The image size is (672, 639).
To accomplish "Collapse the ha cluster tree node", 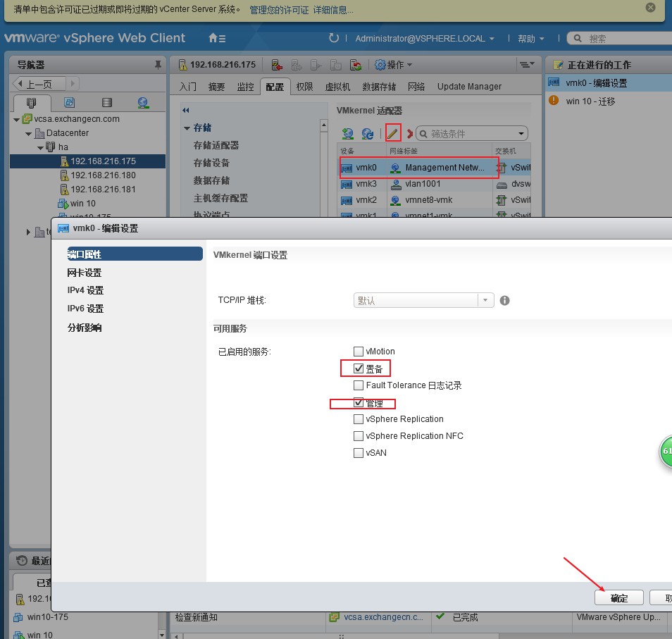I will [x=40, y=148].
